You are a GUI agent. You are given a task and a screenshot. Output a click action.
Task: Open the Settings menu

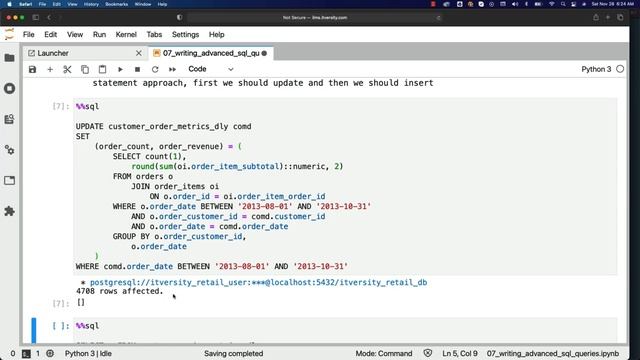(x=185, y=35)
